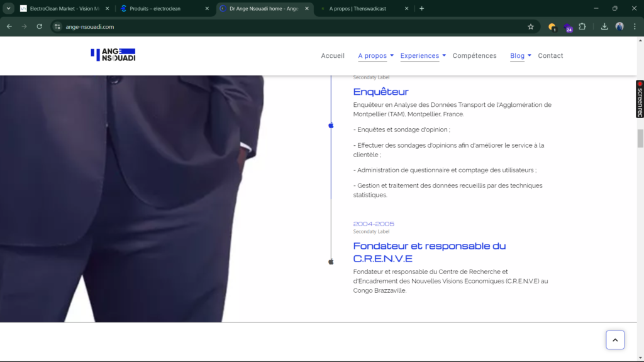Open the Experiences menu link
The height and width of the screenshot is (362, 644).
(x=419, y=56)
